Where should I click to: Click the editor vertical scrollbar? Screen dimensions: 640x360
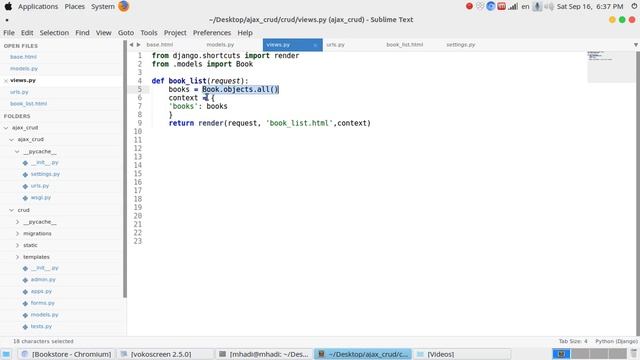638,193
